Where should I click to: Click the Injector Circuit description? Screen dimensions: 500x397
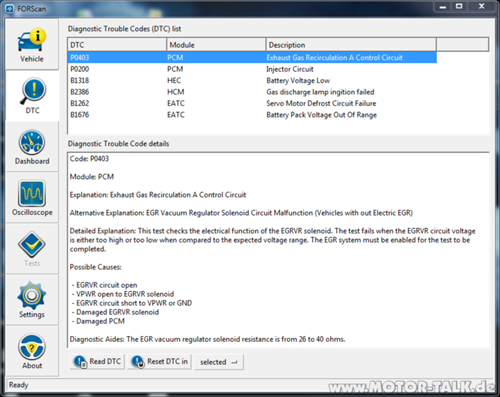[290, 69]
